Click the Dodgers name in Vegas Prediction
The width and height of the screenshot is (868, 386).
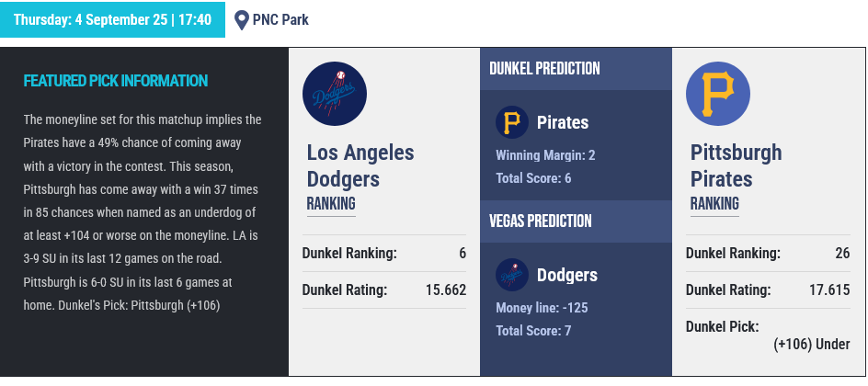pyautogui.click(x=567, y=276)
